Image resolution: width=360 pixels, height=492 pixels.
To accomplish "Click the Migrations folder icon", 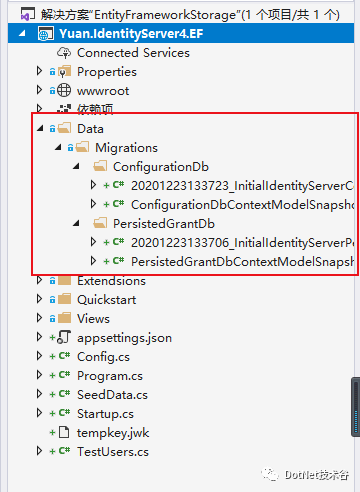I will [x=82, y=147].
